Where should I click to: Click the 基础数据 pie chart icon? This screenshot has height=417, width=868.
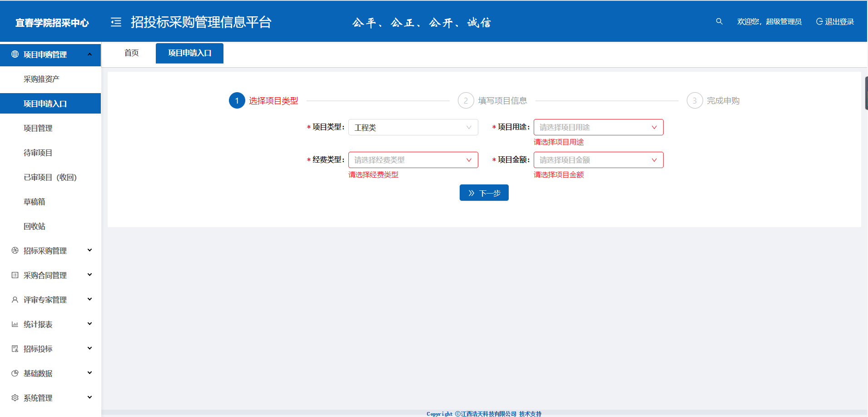coord(15,373)
